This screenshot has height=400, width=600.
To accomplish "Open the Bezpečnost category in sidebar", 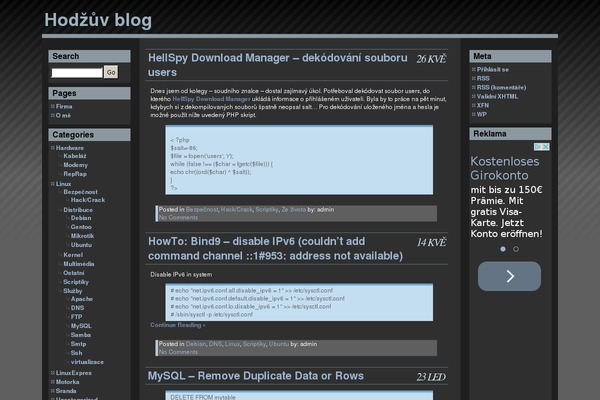I will point(80,192).
